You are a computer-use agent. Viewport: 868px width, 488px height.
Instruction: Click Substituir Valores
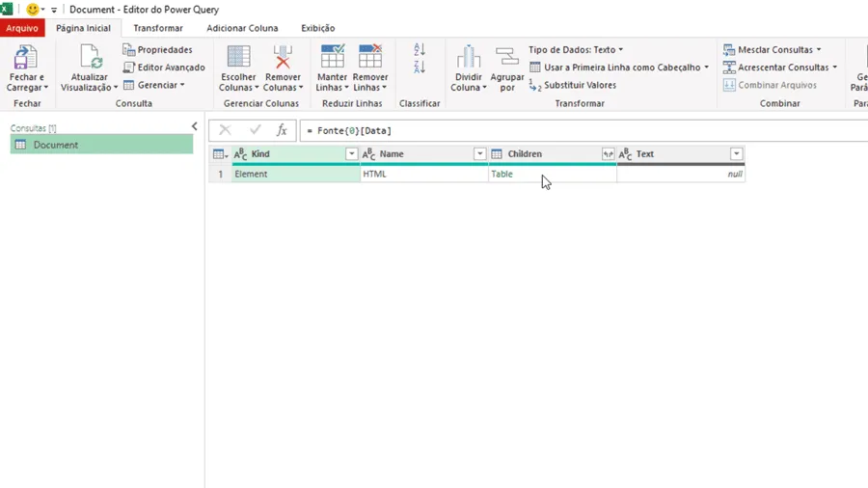click(x=572, y=85)
